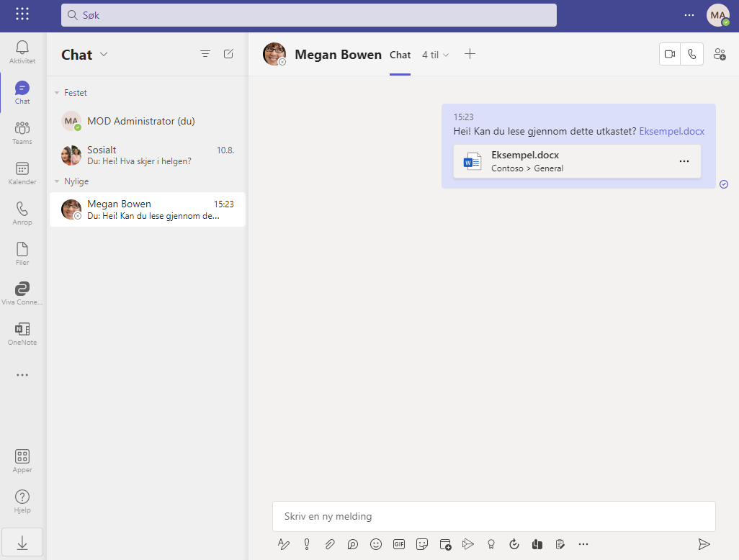Open the format text options
This screenshot has width=739, height=560.
[x=284, y=544]
